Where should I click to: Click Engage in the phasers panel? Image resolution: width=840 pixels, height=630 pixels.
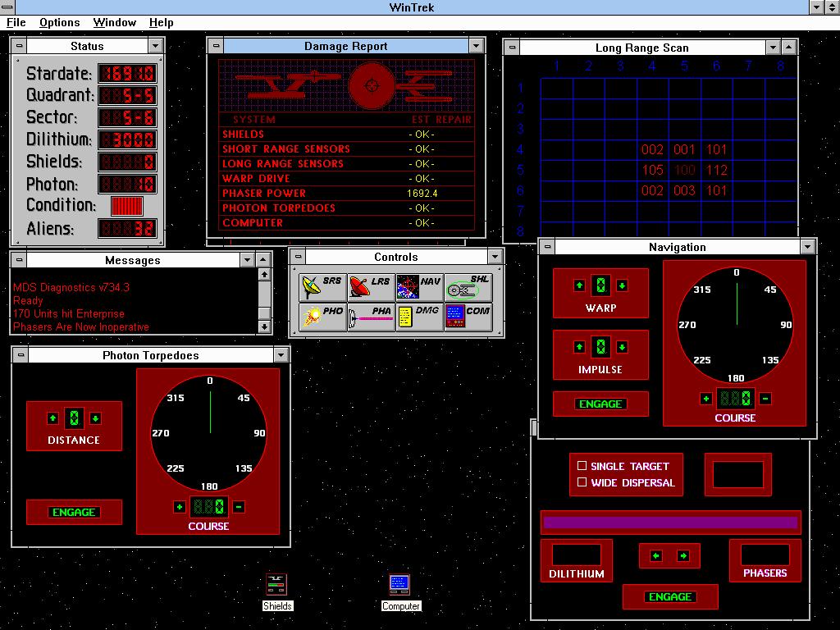pos(670,597)
